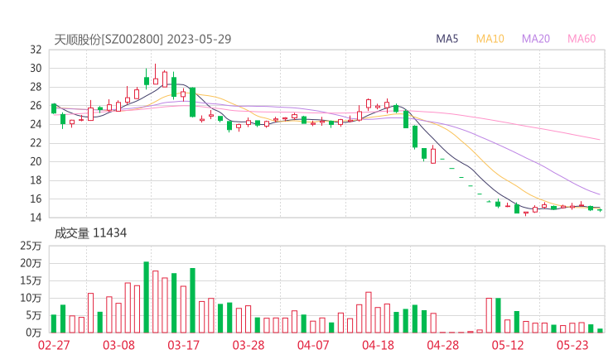Click the 30 price axis label
The height and width of the screenshot is (364, 613).
(x=36, y=69)
